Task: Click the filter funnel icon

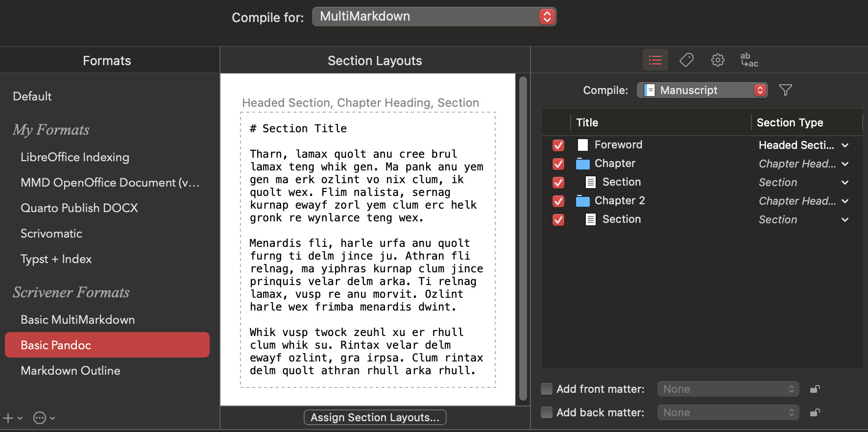Action: [785, 90]
